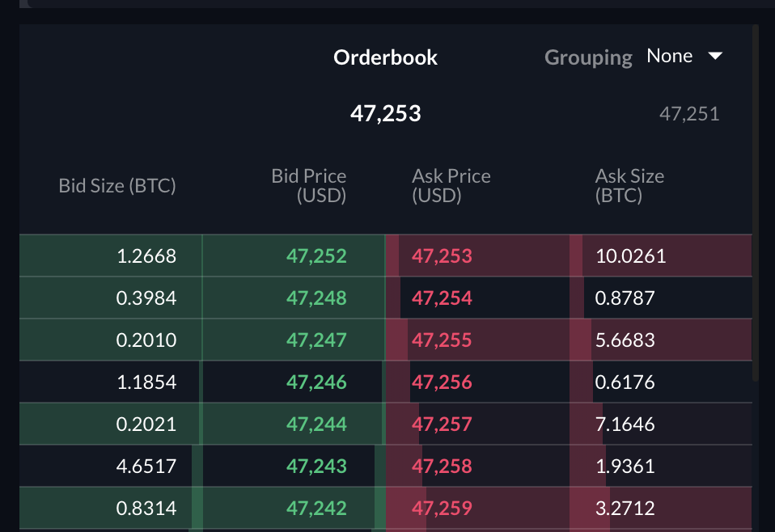The height and width of the screenshot is (532, 775).
Task: Click the orderbook vertical scrollbar
Action: pyautogui.click(x=756, y=202)
